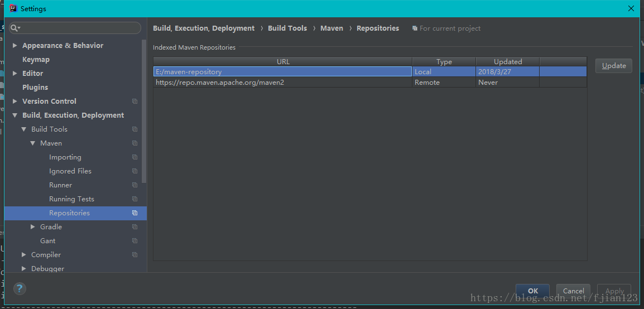Image resolution: width=644 pixels, height=309 pixels.
Task: Select the repo.maven.apache.org/maven2 repository row
Action: tap(370, 83)
